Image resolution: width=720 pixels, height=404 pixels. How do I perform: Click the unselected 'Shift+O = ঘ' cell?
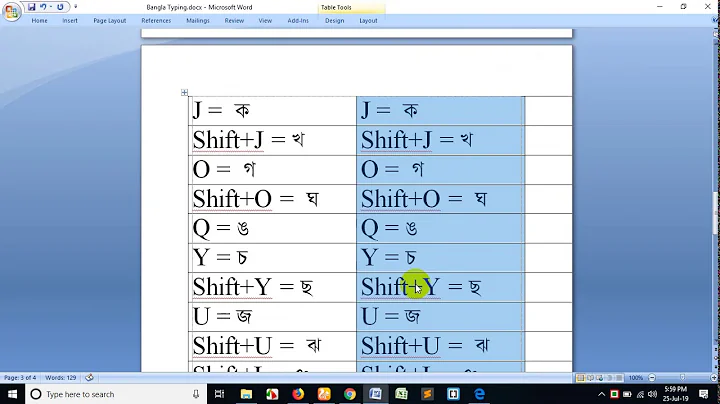pos(272,199)
